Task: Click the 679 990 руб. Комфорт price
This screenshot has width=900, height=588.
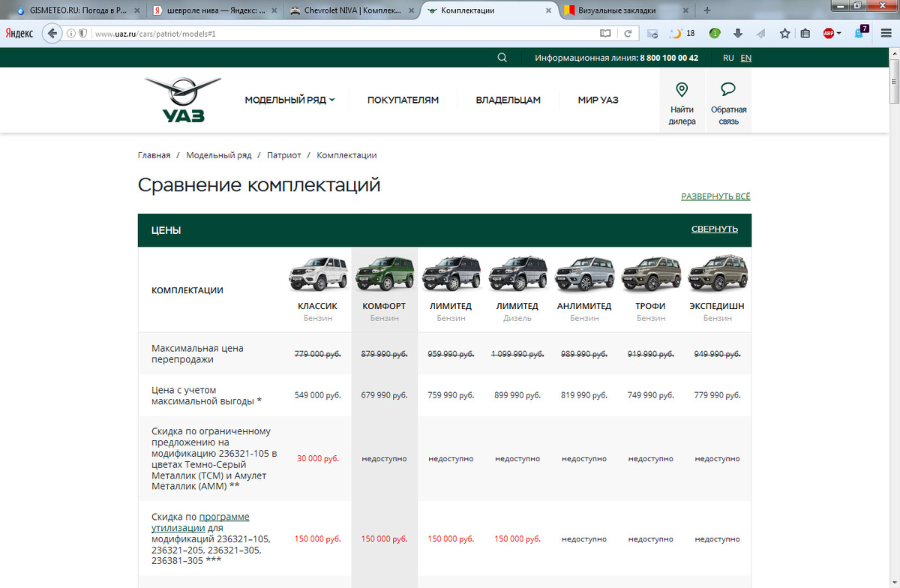Action: (x=384, y=395)
